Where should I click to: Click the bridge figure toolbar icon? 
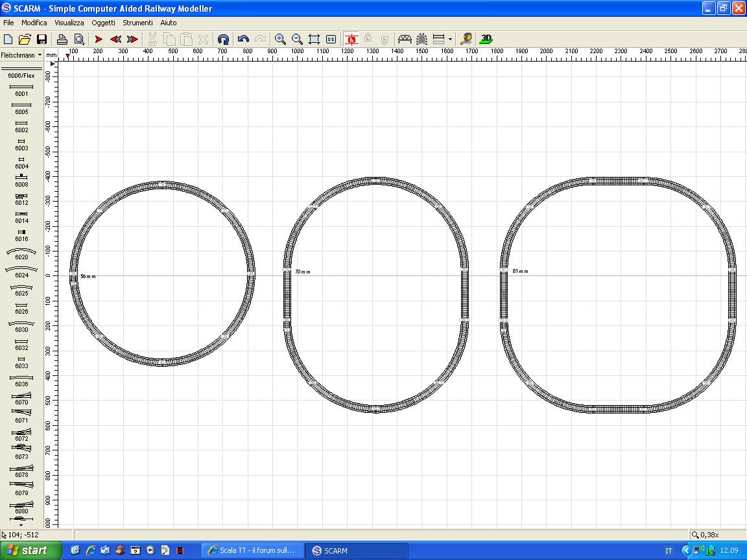coord(405,39)
